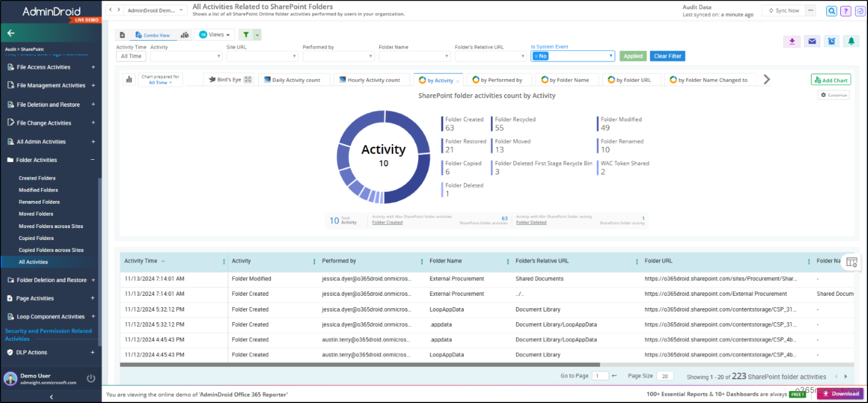868x403 pixels.
Task: Click the column settings icon on the table
Action: (x=852, y=262)
